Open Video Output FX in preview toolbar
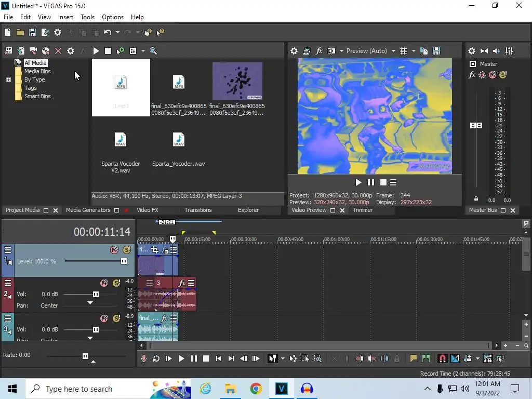The image size is (532, 399). pos(319,51)
